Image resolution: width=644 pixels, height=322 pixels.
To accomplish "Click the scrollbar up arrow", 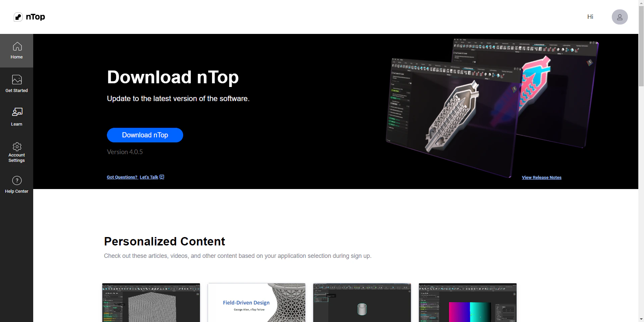I will (641, 3).
